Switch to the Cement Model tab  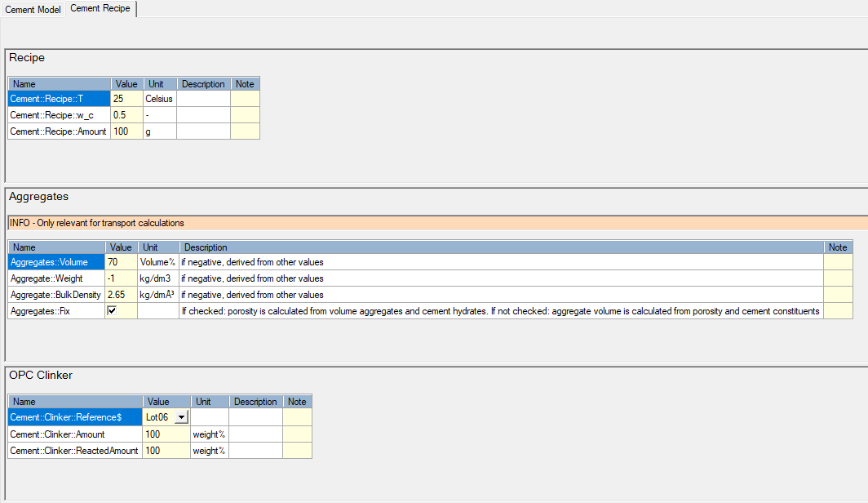pyautogui.click(x=33, y=9)
